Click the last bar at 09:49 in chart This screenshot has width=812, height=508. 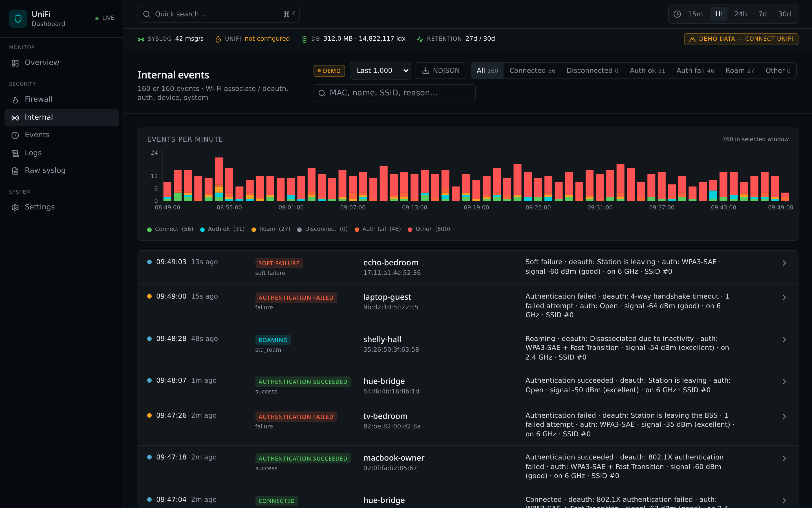coord(785,197)
